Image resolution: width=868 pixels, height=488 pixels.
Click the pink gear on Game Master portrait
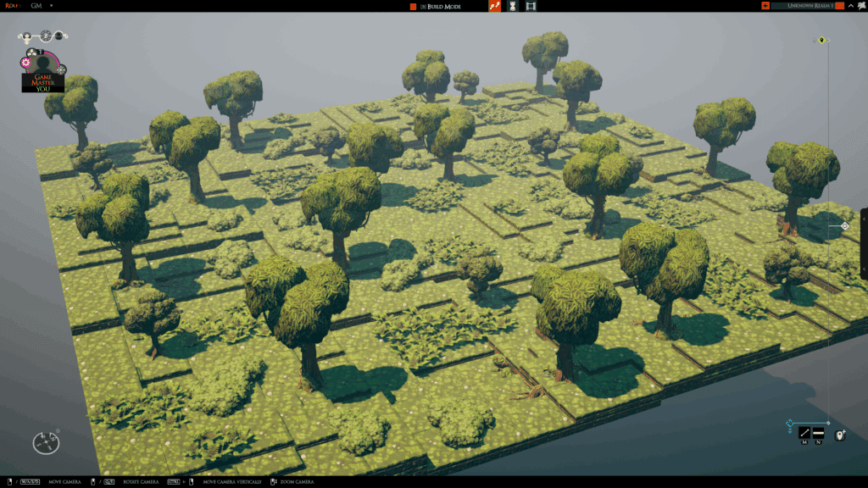(x=25, y=62)
